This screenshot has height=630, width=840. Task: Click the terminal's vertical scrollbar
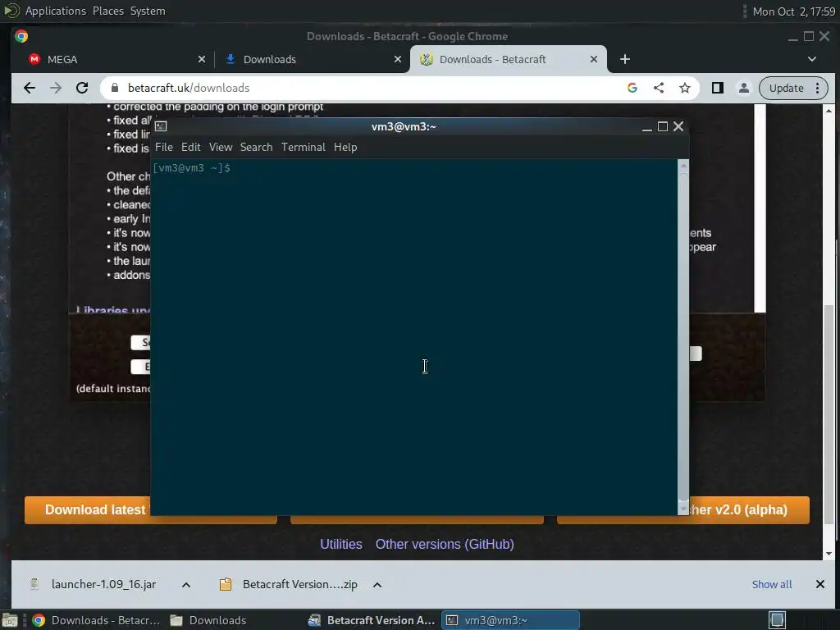683,337
